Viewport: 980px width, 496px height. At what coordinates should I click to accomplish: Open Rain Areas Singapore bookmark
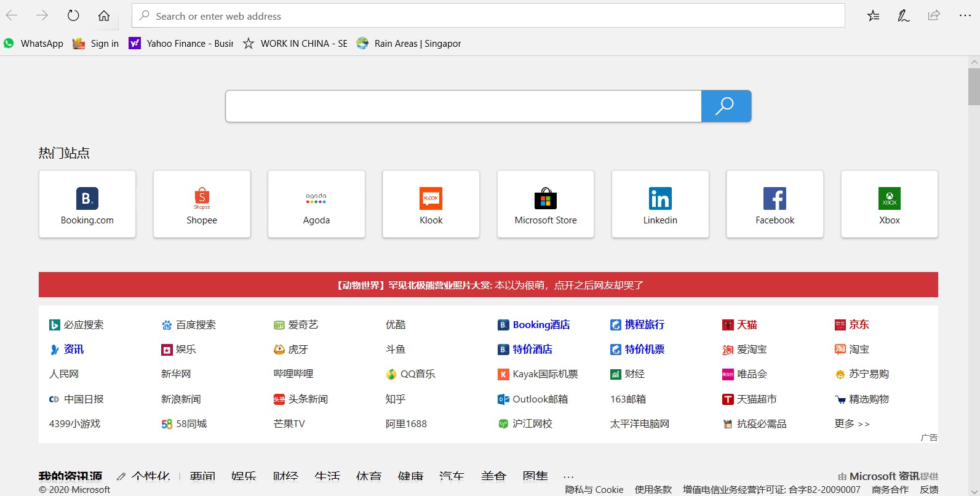[x=408, y=43]
